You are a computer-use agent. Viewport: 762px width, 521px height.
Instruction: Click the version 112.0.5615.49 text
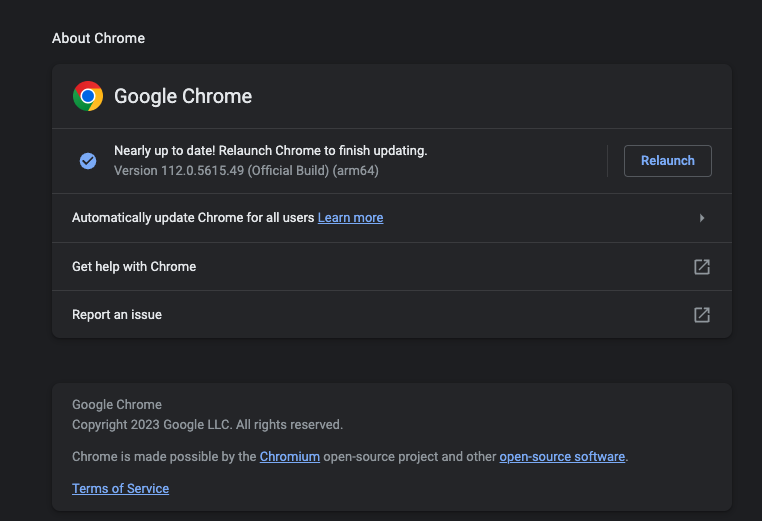coord(246,171)
